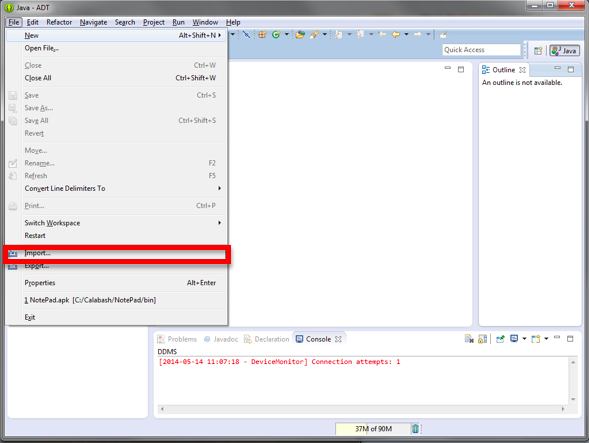Image resolution: width=589 pixels, height=443 pixels.
Task: Click the Open Perspective icon beside Java
Action: click(538, 50)
